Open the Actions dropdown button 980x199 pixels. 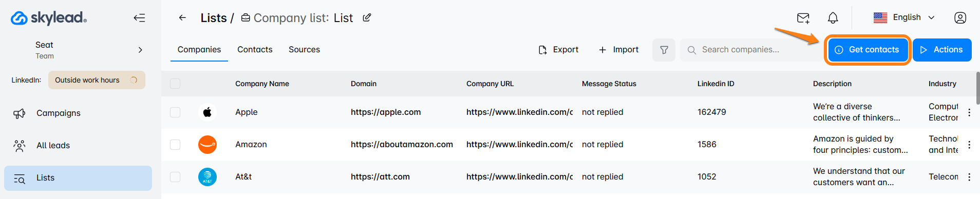(942, 50)
